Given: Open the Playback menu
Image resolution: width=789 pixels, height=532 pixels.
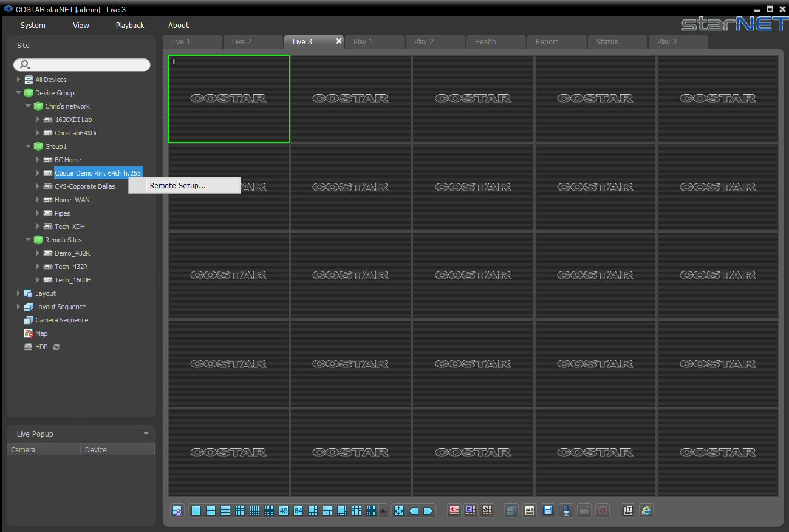Looking at the screenshot, I should [130, 26].
